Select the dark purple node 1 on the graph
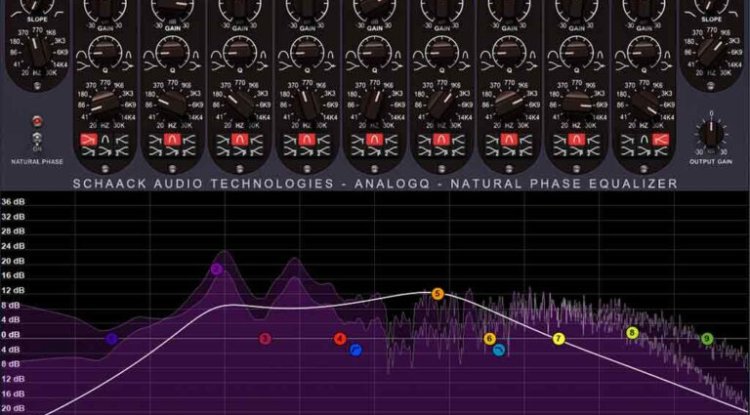Screen dimensions: 750x415 coord(111,339)
